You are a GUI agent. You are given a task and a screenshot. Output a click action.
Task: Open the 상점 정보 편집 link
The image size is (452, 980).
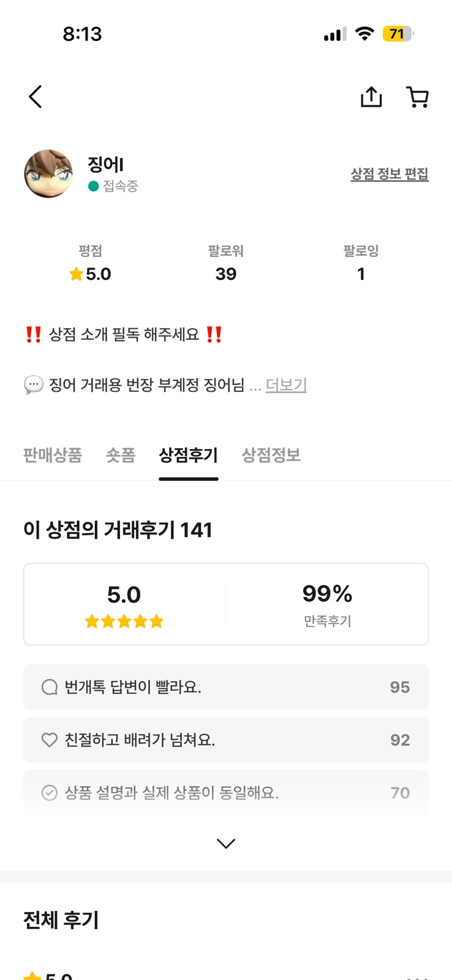pyautogui.click(x=390, y=174)
